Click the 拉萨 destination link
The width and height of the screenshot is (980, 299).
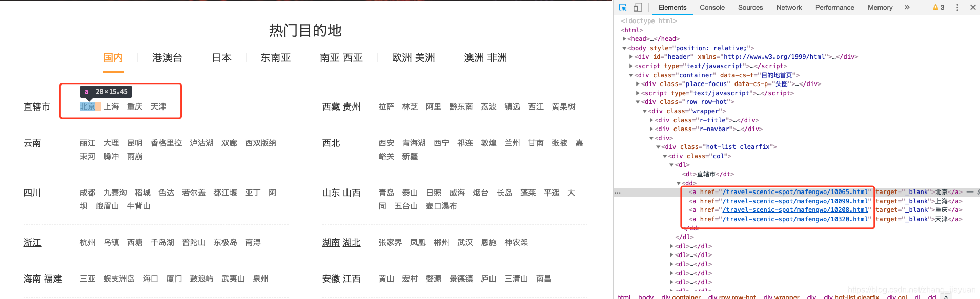386,106
